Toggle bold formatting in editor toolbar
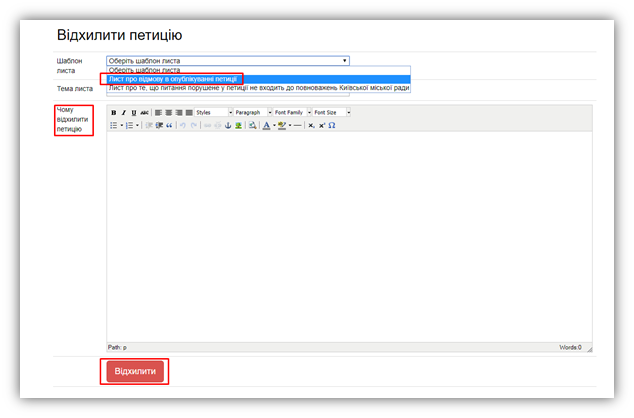 coord(113,112)
